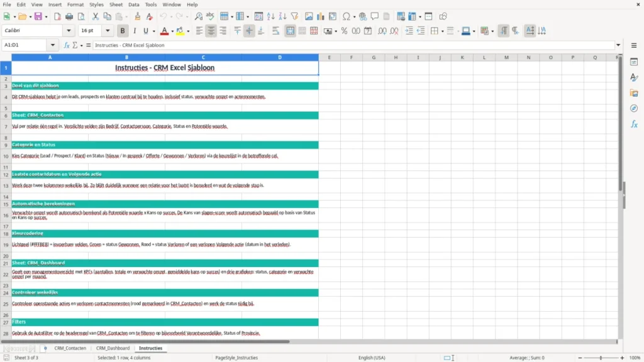
Task: Open the File menu
Action: (6, 4)
